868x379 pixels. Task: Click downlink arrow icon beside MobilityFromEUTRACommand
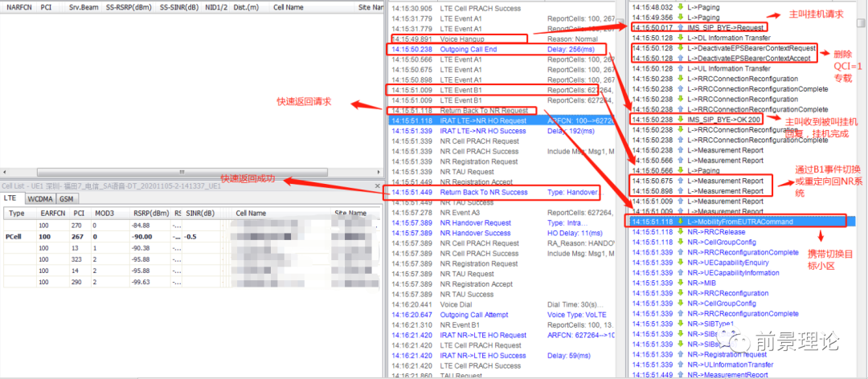(x=681, y=222)
